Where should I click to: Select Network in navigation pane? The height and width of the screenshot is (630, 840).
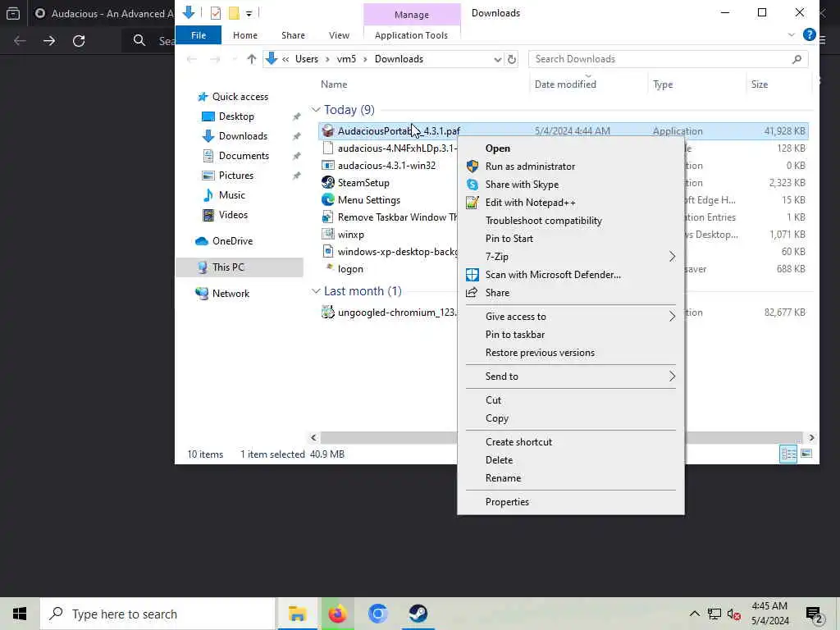[231, 294]
